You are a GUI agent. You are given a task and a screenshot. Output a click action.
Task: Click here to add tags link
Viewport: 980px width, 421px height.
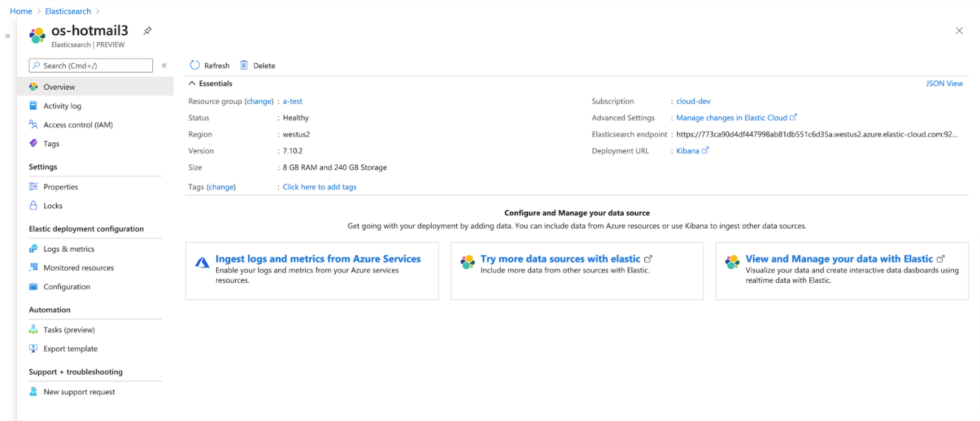click(x=320, y=187)
